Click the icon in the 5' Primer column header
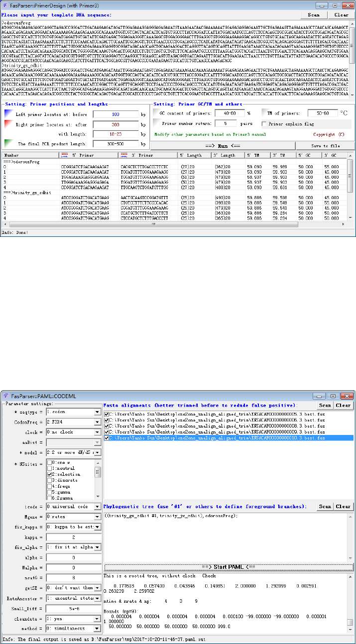Viewport: 356px width, 644px height. pos(64,155)
